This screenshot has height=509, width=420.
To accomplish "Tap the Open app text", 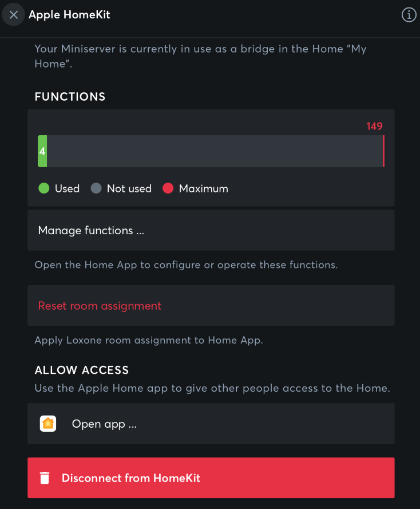I will (x=104, y=424).
